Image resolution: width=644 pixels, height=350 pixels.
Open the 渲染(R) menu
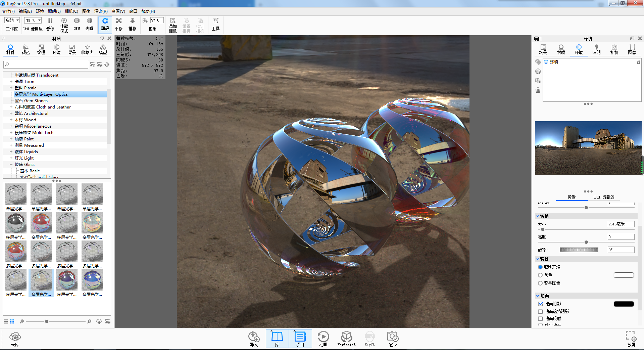coord(101,11)
